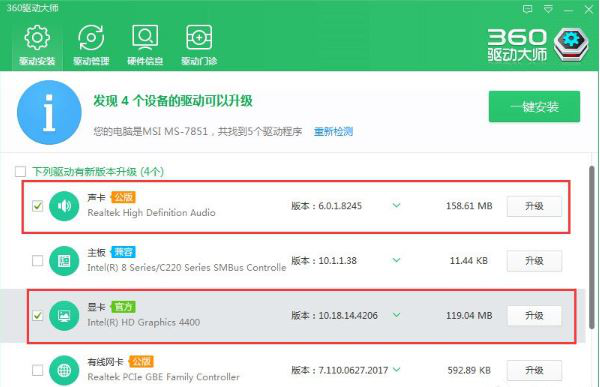Click 升级 for the 主板 SMBus driver
The height and width of the screenshot is (387, 600).
click(x=534, y=261)
